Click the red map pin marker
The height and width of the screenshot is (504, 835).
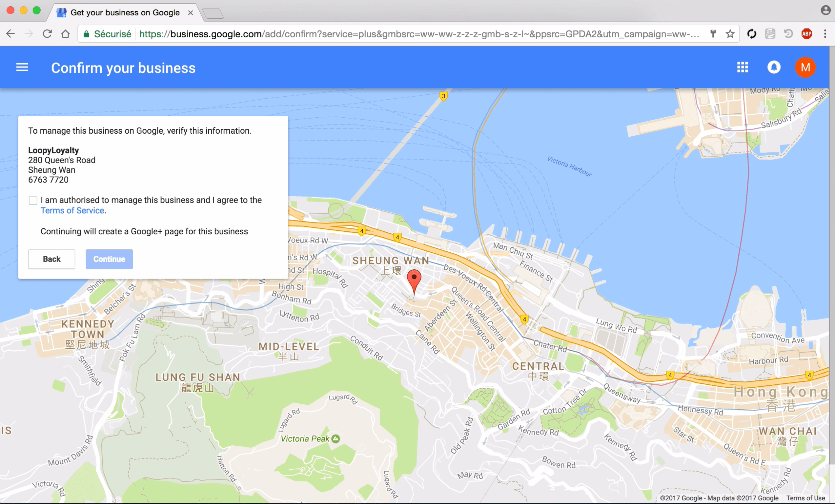pyautogui.click(x=414, y=282)
